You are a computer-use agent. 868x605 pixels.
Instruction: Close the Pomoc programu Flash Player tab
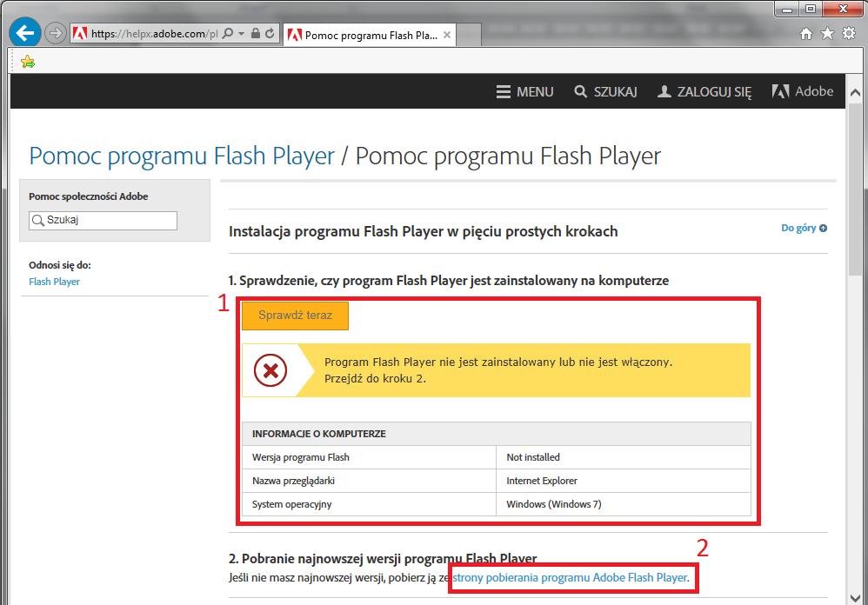point(447,35)
